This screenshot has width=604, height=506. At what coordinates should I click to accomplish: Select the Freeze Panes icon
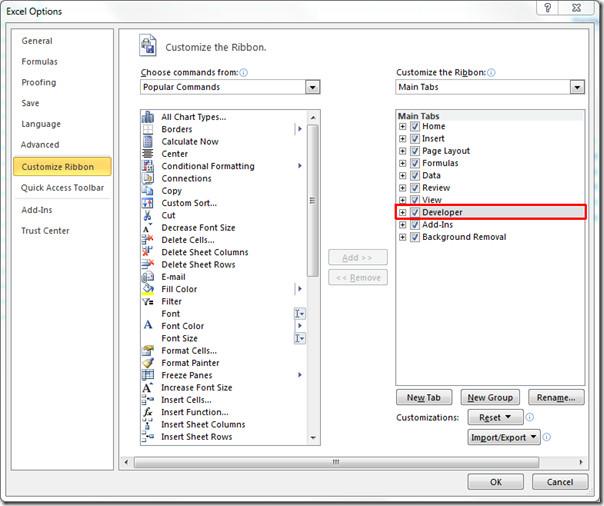pyautogui.click(x=148, y=375)
